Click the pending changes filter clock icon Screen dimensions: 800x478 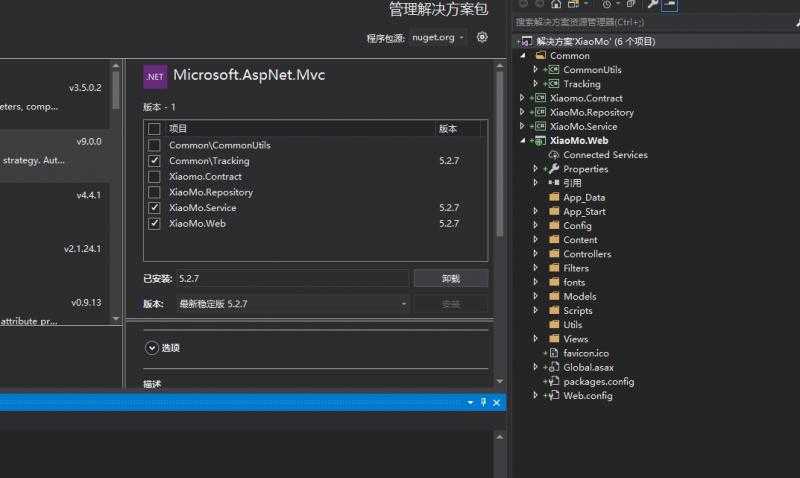tap(607, 4)
